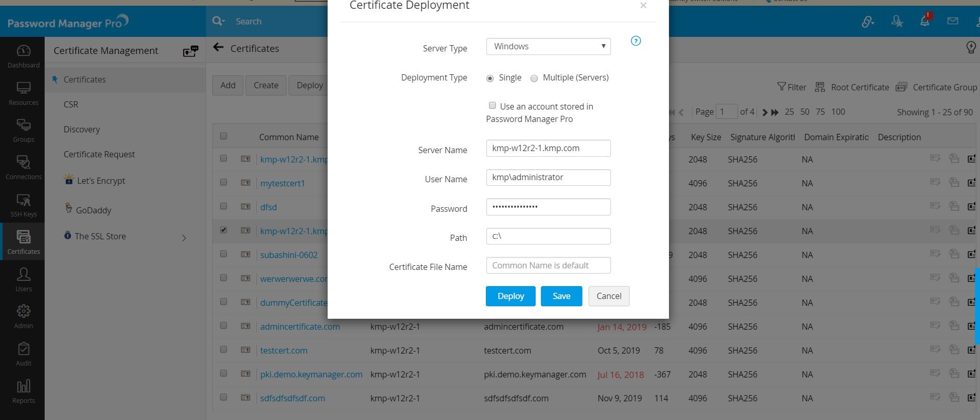
Task: Open the testcert.com certificate link
Action: (284, 350)
